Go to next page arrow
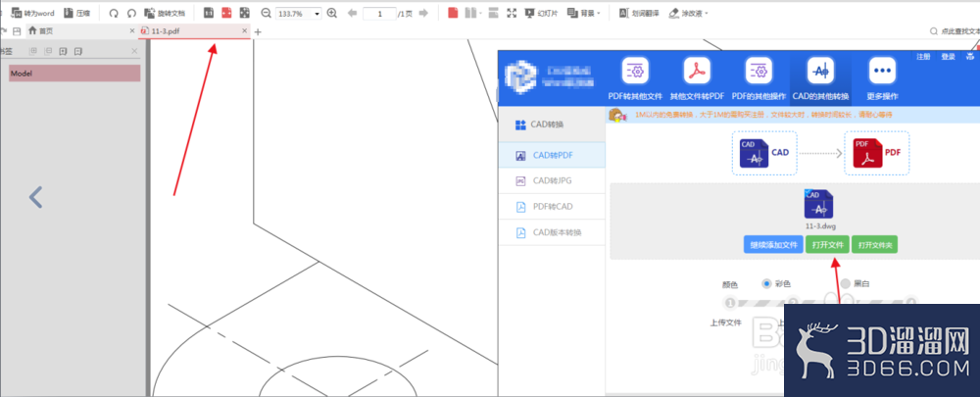 point(423,13)
